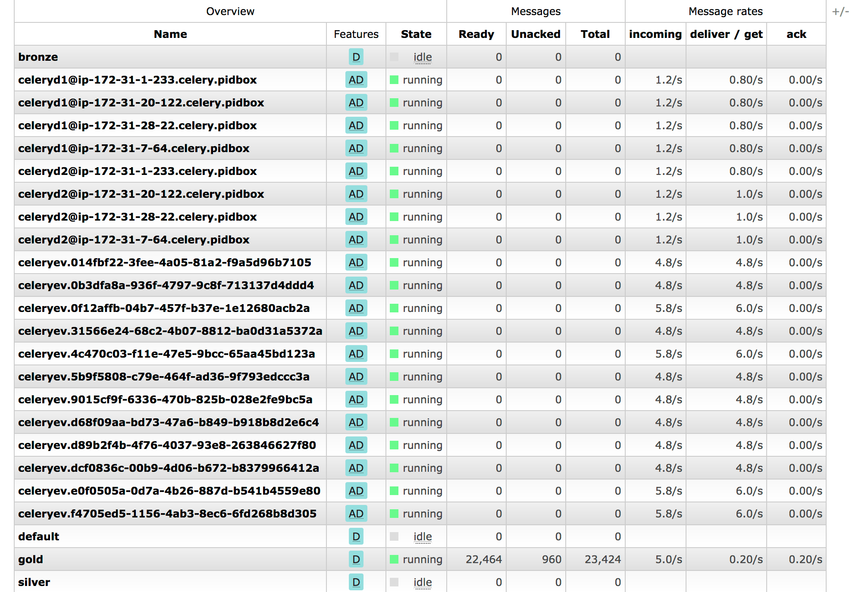Sort by deliver / get header
This screenshot has height=592, width=868.
[x=726, y=34]
